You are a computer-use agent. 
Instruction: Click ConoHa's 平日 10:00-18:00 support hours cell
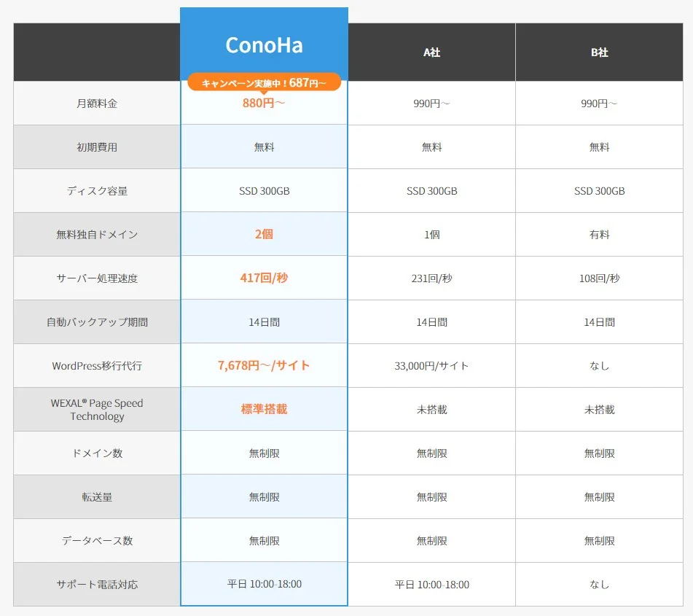point(264,584)
